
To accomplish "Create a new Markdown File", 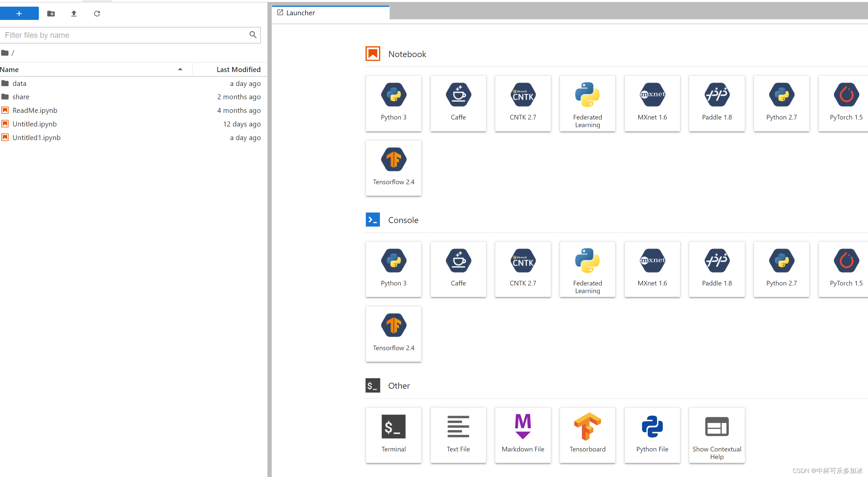I will coord(523,435).
